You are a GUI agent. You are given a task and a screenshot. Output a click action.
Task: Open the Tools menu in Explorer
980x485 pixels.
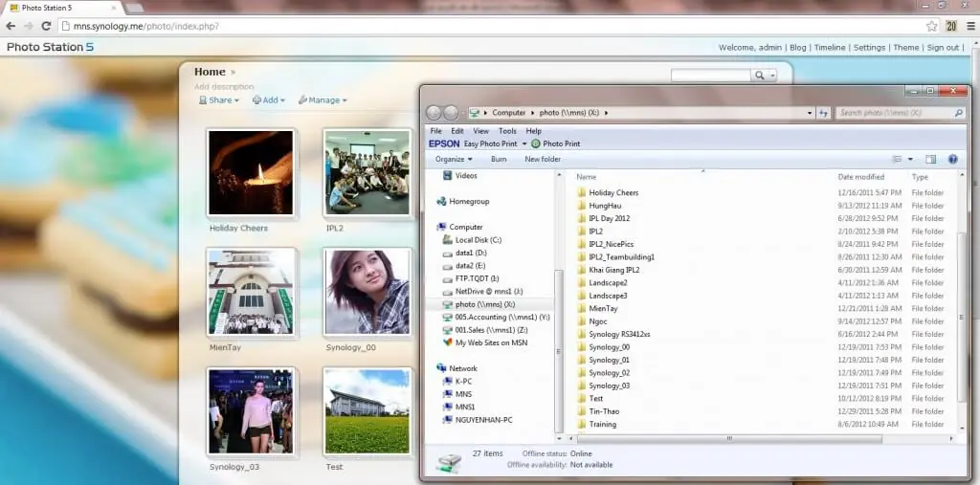(x=507, y=131)
